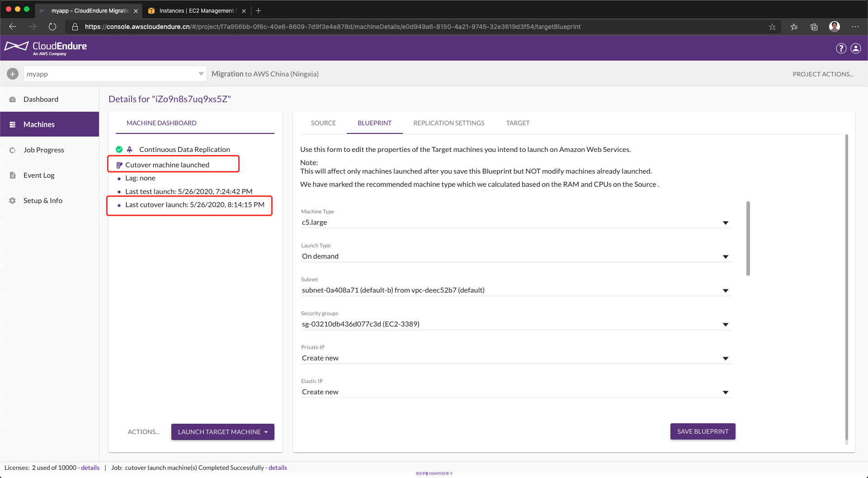Click the add project plus icon

pos(13,74)
